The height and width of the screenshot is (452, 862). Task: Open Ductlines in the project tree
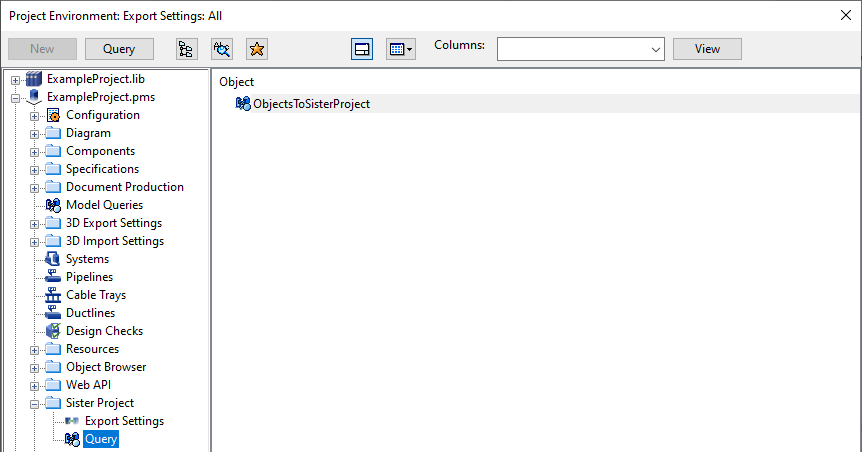(90, 313)
